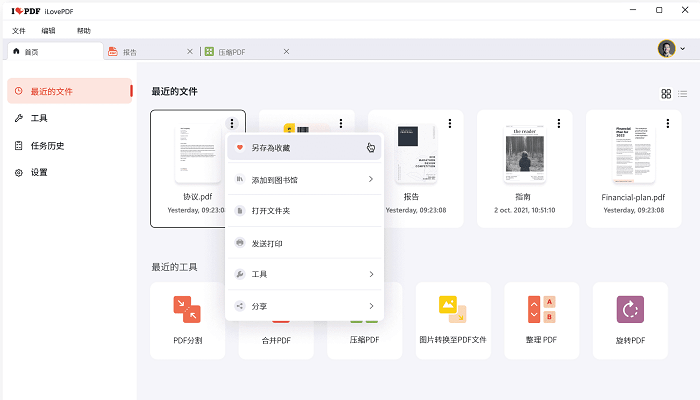Switch to list view layout
The height and width of the screenshot is (400, 700).
click(682, 93)
